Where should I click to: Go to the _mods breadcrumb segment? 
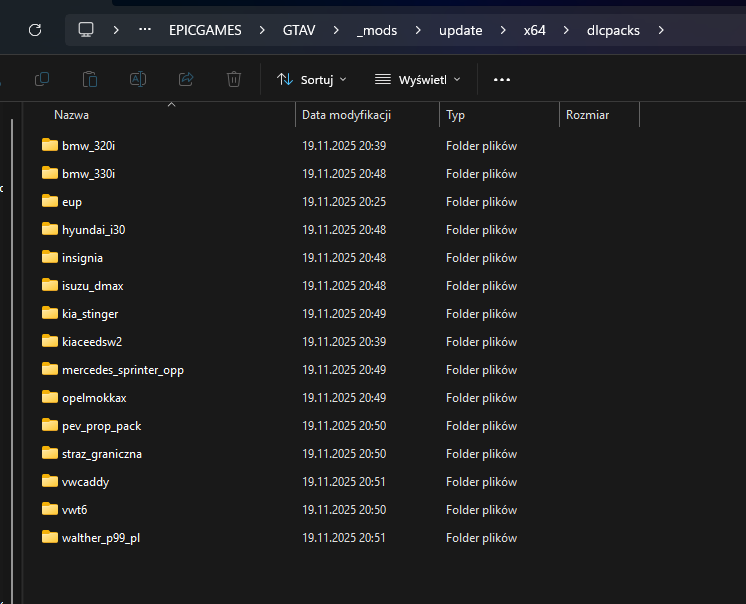(377, 30)
